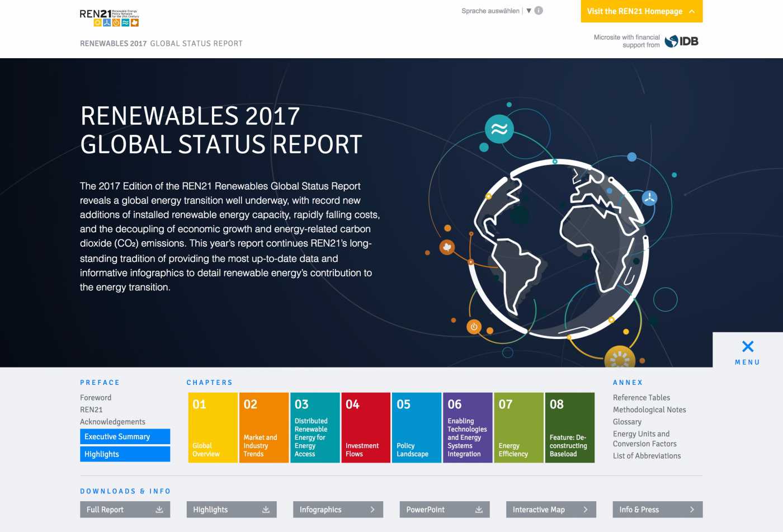Image resolution: width=783 pixels, height=532 pixels.
Task: Open Methodological Notes link
Action: pyautogui.click(x=649, y=410)
